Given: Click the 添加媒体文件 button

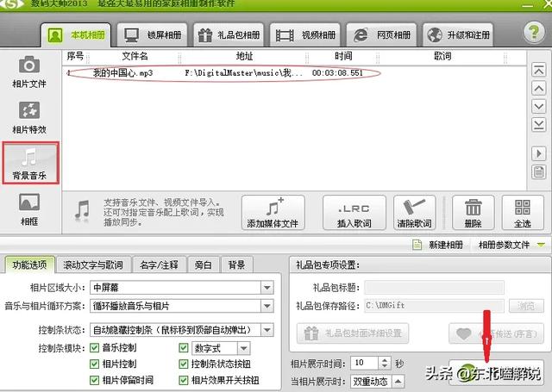Looking at the screenshot, I should 273,213.
